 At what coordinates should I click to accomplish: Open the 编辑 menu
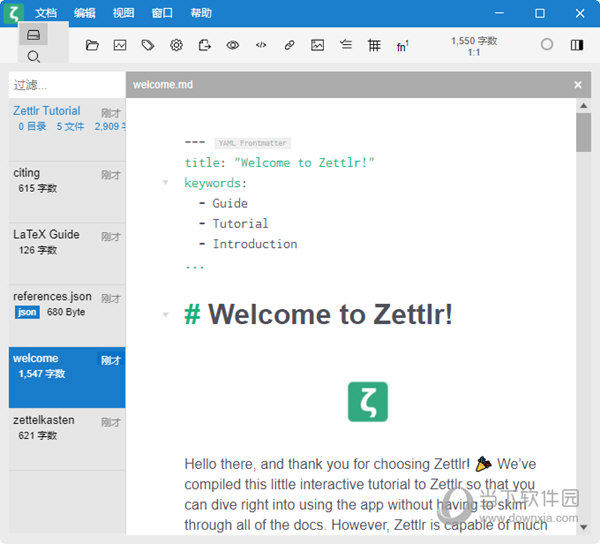[x=85, y=13]
